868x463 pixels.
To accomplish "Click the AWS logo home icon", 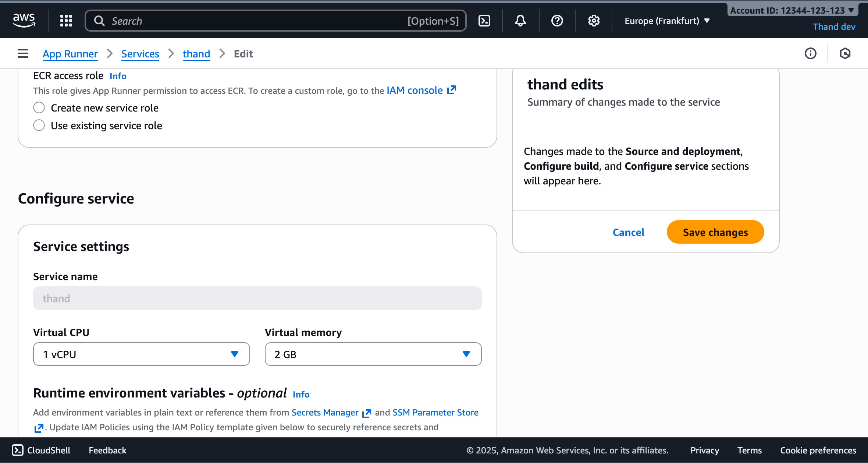I will 24,20.
